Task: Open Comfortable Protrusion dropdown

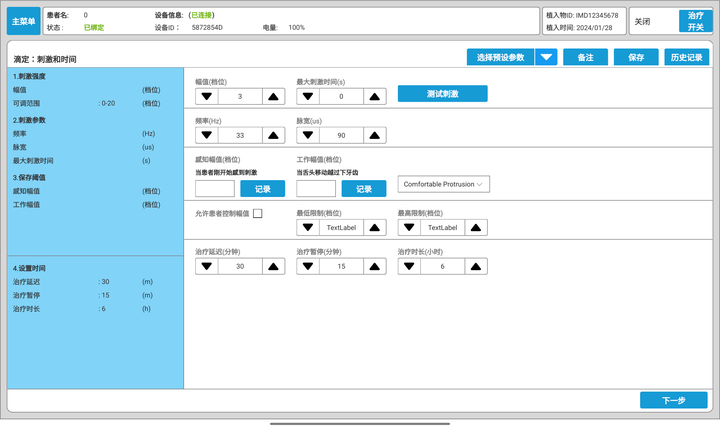Action: [444, 184]
